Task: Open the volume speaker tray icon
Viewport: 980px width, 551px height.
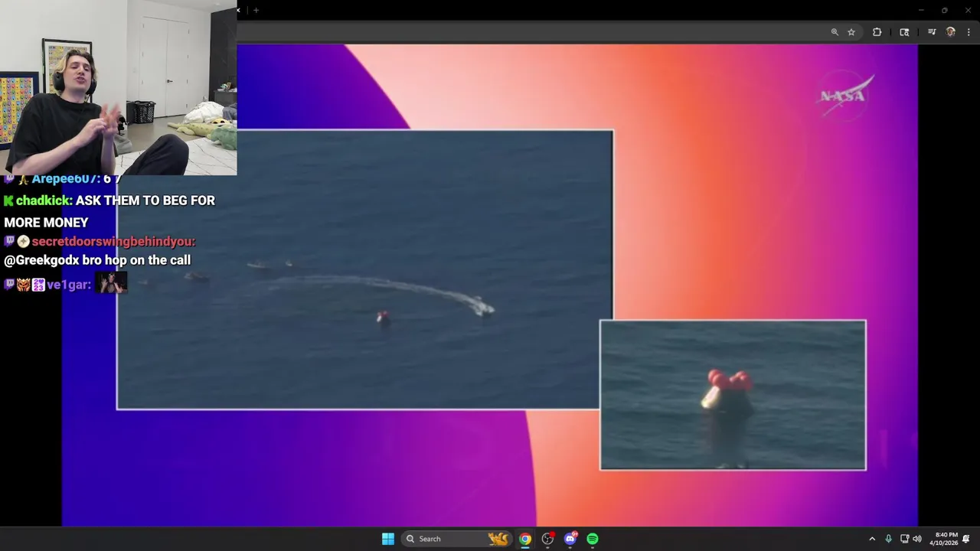Action: [x=916, y=539]
